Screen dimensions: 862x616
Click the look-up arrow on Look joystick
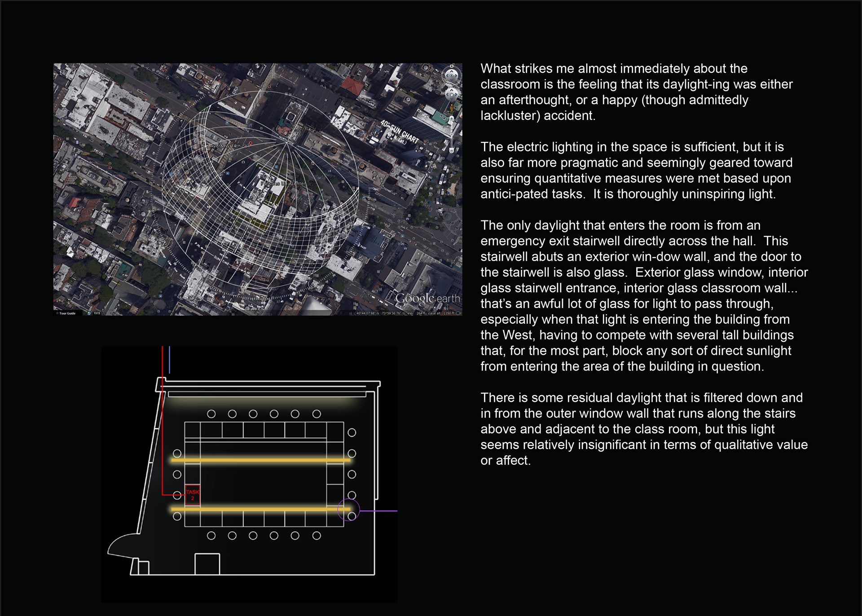452,71
